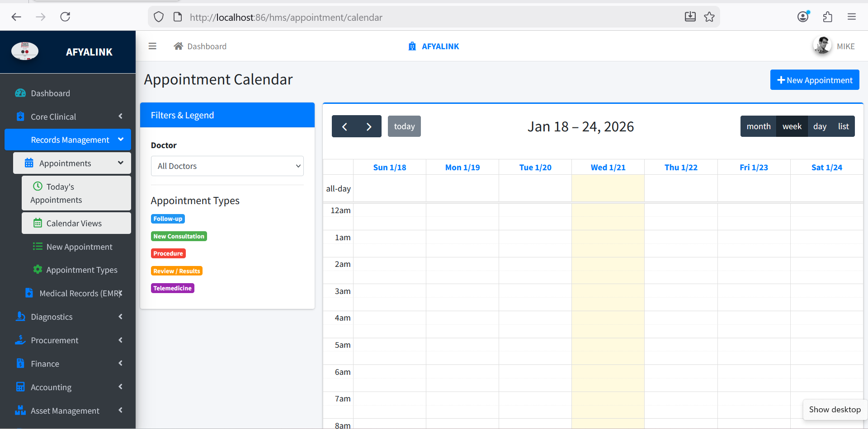Bookmark this page with the star icon
The width and height of the screenshot is (868, 429).
pyautogui.click(x=709, y=17)
